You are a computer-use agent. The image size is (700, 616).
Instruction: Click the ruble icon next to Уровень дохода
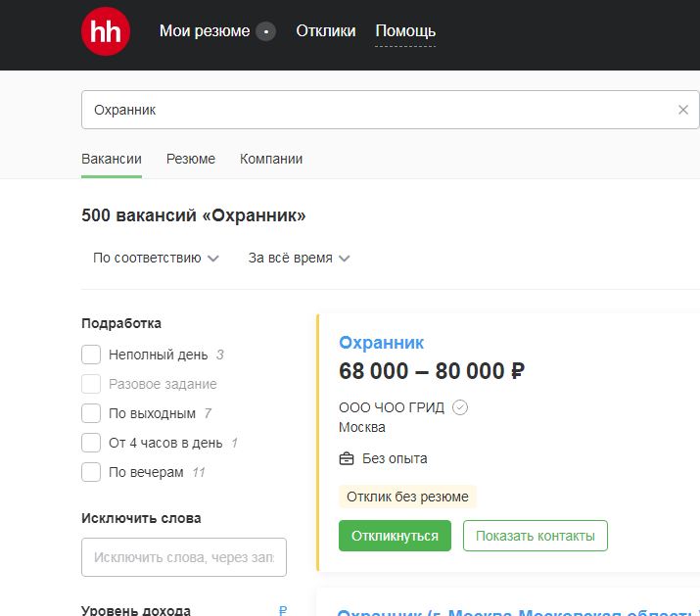coord(283,610)
